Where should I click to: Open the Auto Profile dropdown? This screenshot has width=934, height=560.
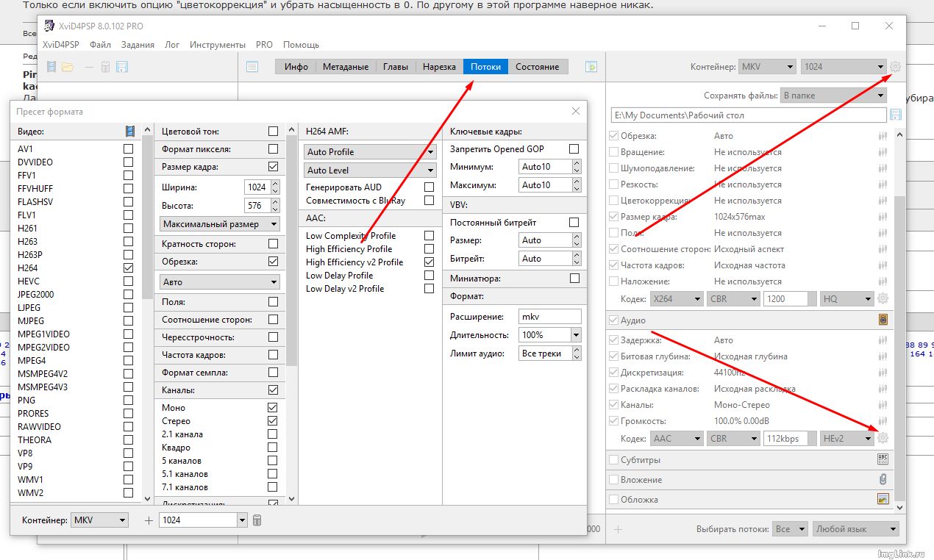pos(371,152)
